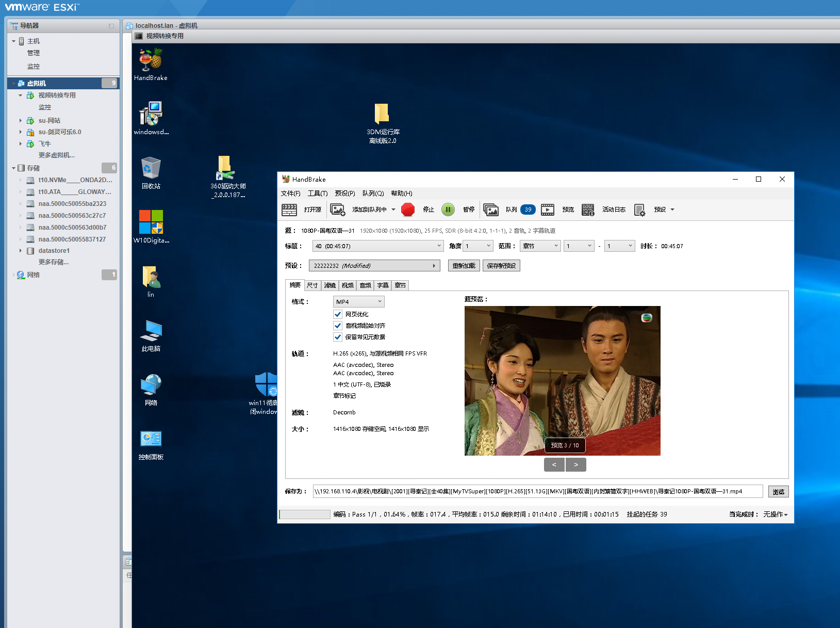
Task: Show the previous preview image
Action: point(554,465)
